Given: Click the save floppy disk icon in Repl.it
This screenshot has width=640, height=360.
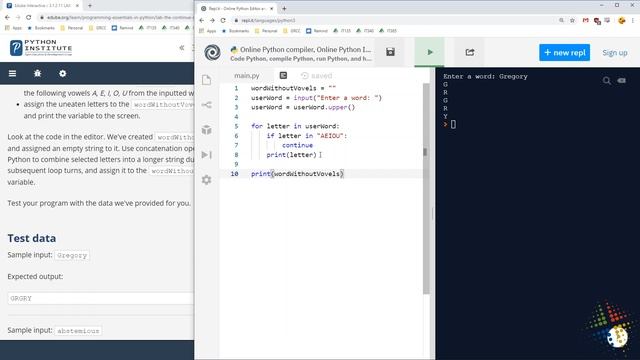Looking at the screenshot, I should [x=390, y=52].
